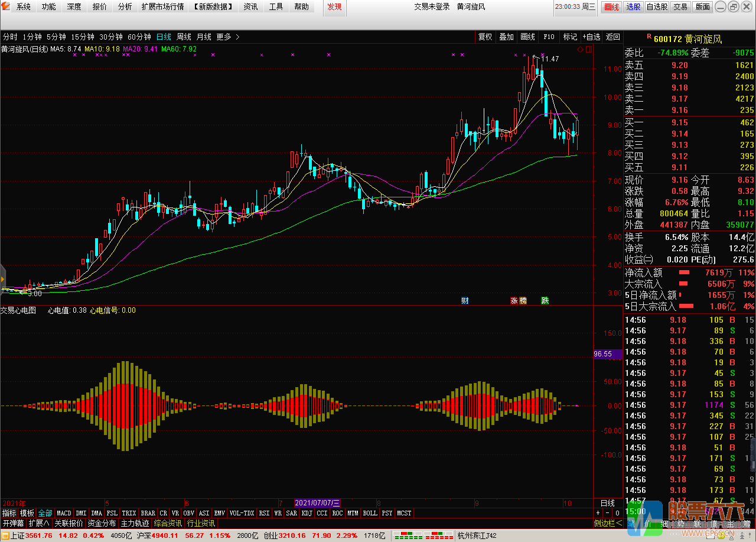Open the 分析 menu
The width and height of the screenshot is (756, 542).
pos(125,7)
